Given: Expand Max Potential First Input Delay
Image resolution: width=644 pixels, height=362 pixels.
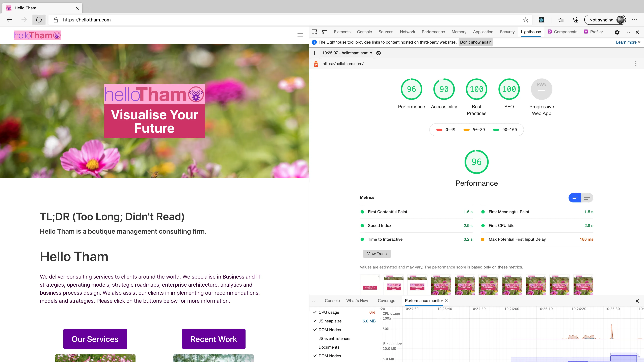Looking at the screenshot, I should [x=537, y=239].
